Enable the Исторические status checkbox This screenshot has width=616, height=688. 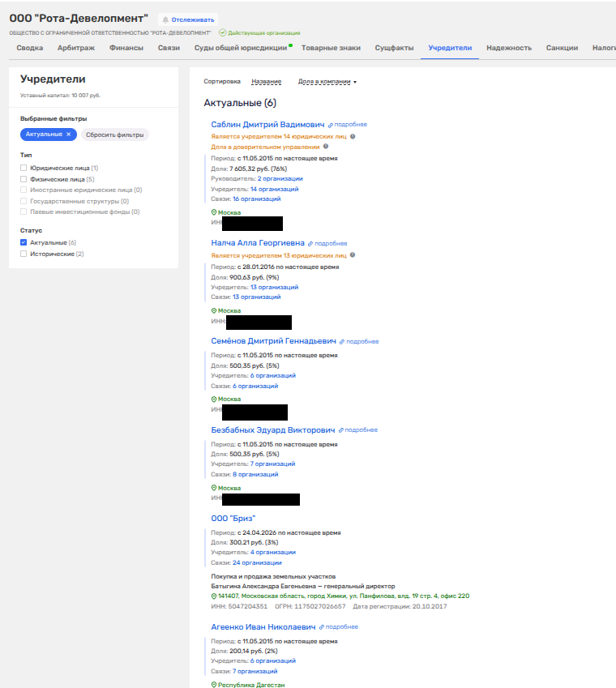point(24,254)
